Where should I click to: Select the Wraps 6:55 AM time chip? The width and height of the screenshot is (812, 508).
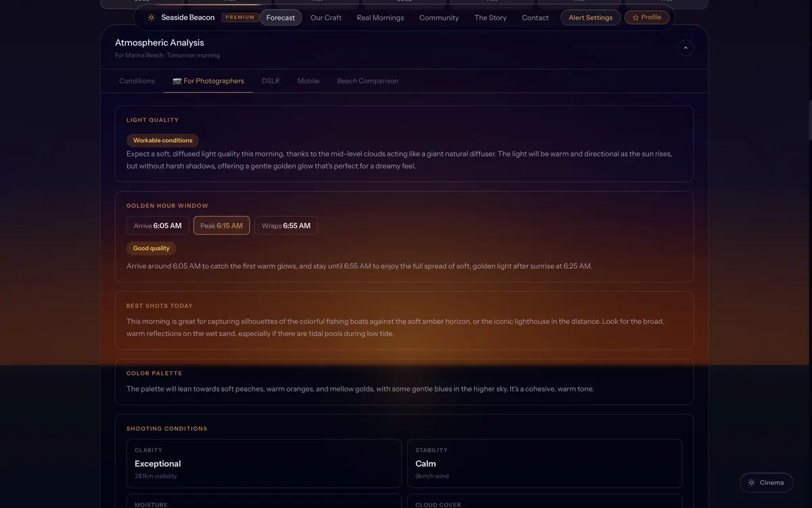click(x=286, y=226)
